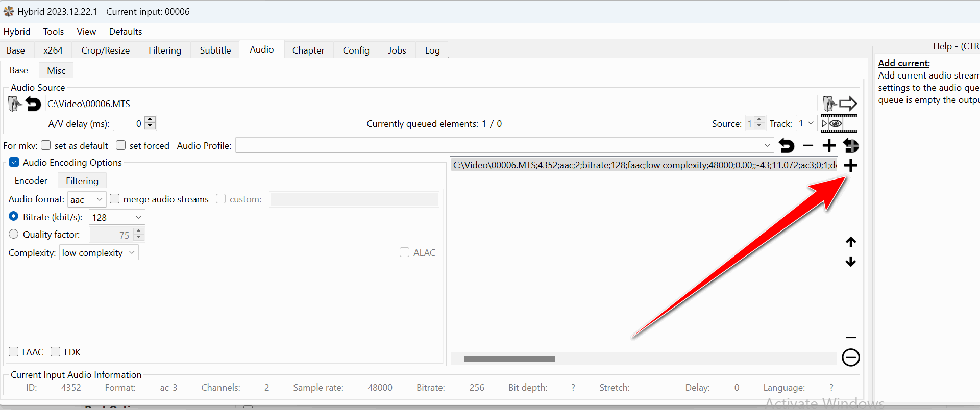Click the horizontal scrollbar under the audio queue
The height and width of the screenshot is (410, 980).
(x=509, y=359)
